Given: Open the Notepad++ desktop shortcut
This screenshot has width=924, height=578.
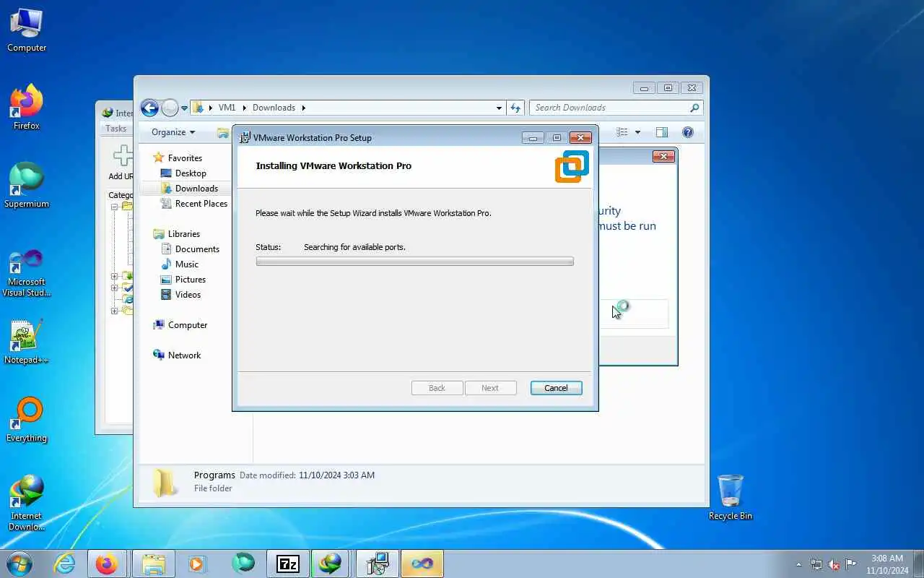Looking at the screenshot, I should (27, 342).
